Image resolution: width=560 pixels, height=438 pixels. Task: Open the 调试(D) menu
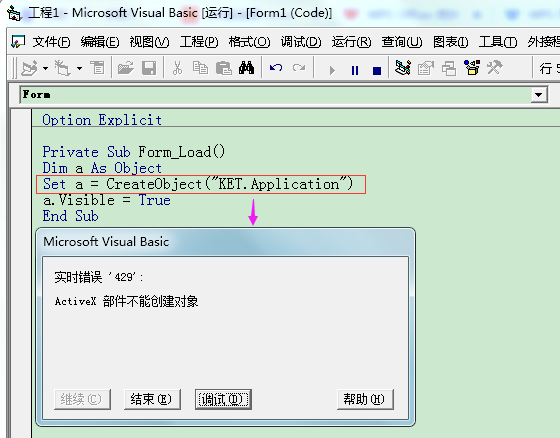(301, 42)
